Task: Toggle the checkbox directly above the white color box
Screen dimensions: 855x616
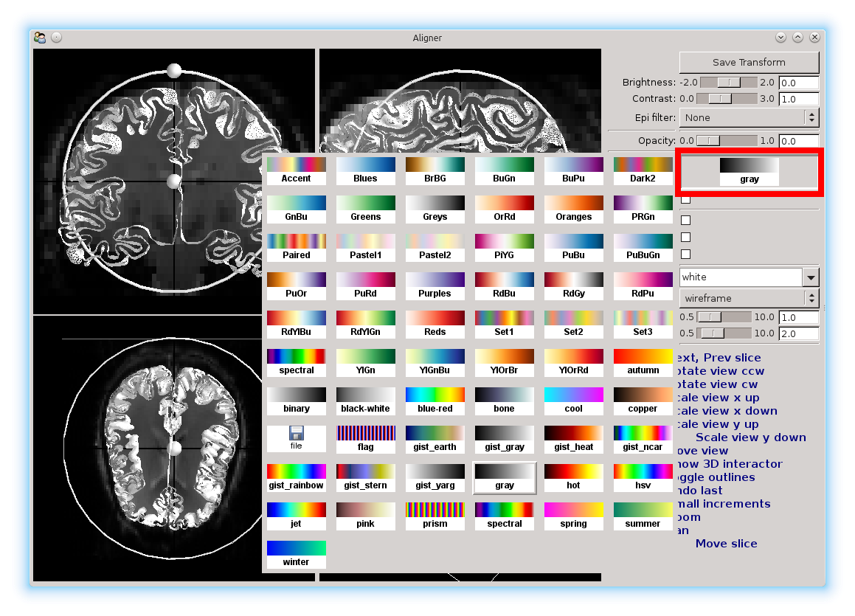Action: [686, 254]
